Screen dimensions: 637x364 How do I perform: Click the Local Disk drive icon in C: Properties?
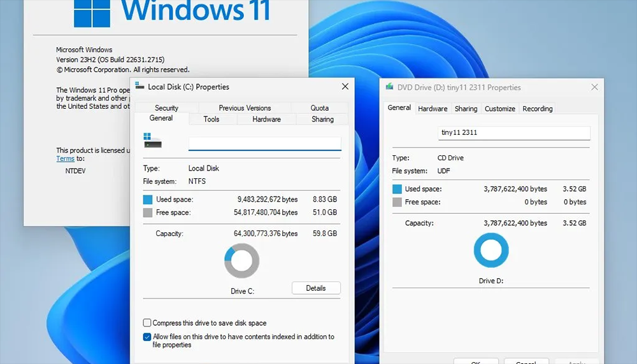152,141
